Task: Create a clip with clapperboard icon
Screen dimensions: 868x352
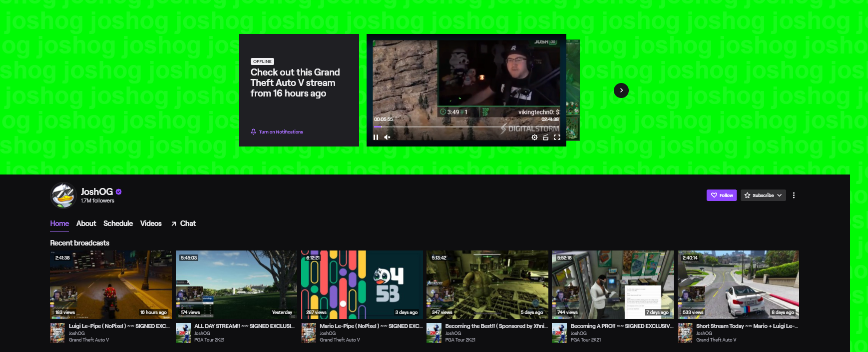Action: 545,137
